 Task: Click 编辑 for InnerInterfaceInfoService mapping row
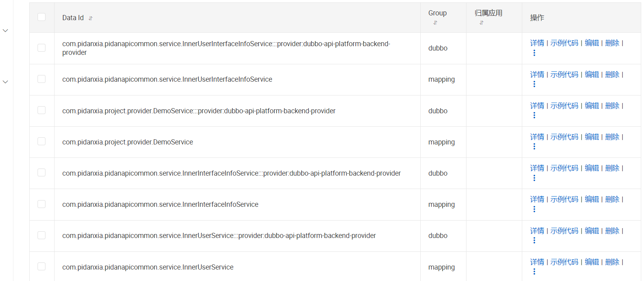591,199
